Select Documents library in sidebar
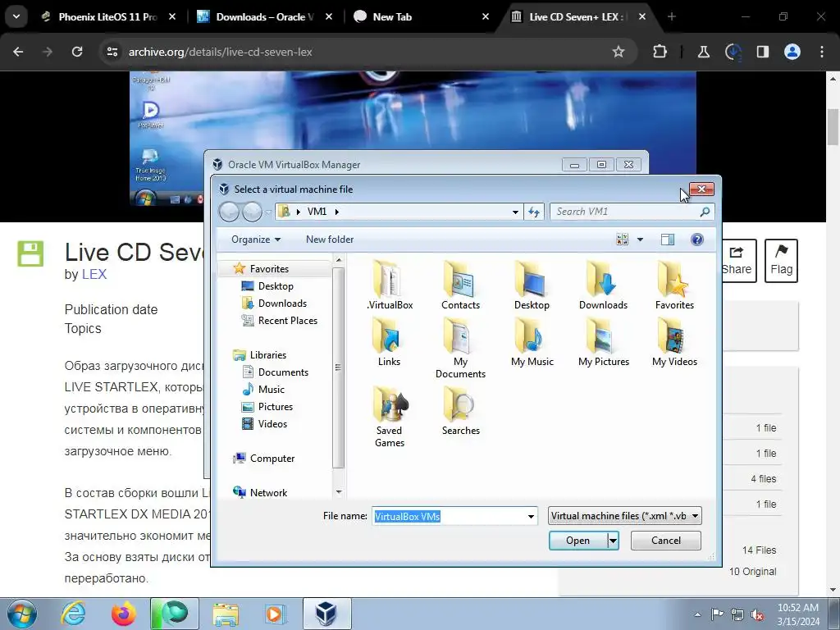The image size is (840, 630). coord(283,372)
